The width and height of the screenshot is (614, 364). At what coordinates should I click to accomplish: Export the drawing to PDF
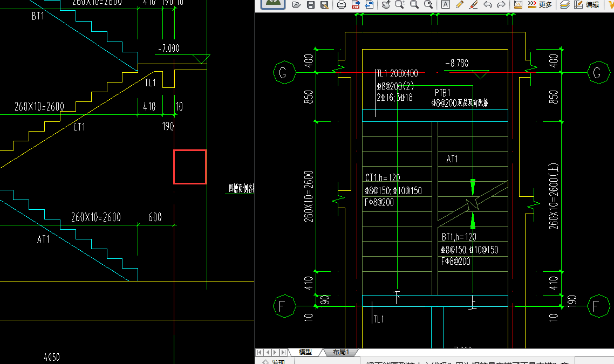[356, 5]
